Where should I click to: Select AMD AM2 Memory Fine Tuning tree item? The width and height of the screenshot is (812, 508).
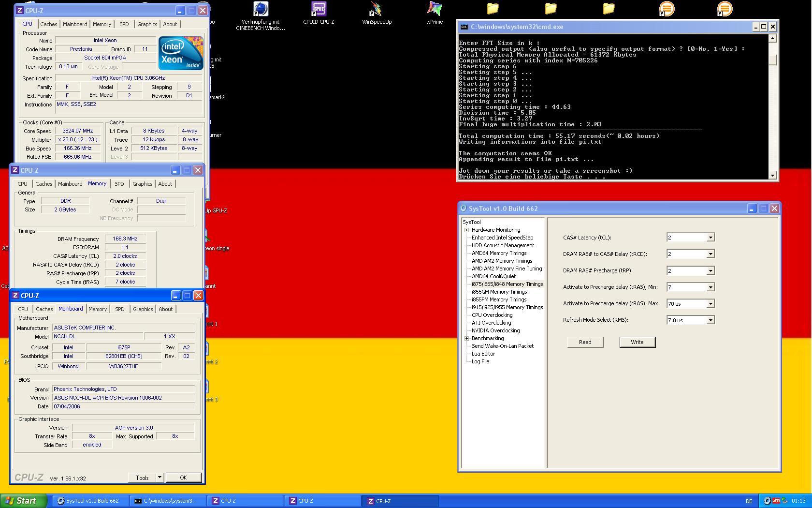pyautogui.click(x=507, y=269)
